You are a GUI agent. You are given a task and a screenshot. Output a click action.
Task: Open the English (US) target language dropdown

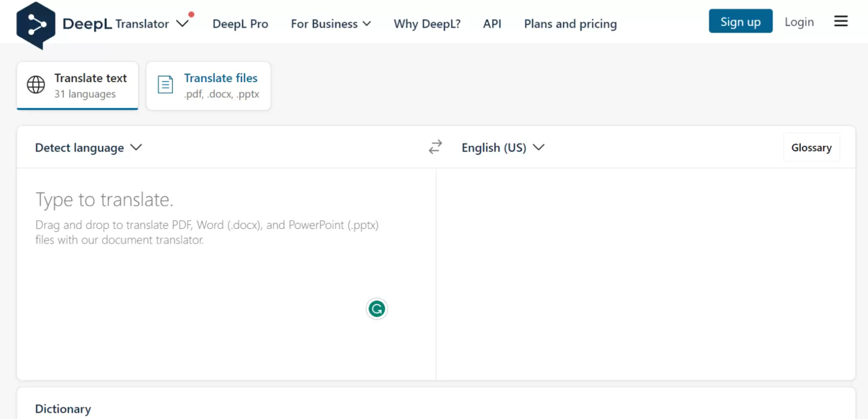502,148
